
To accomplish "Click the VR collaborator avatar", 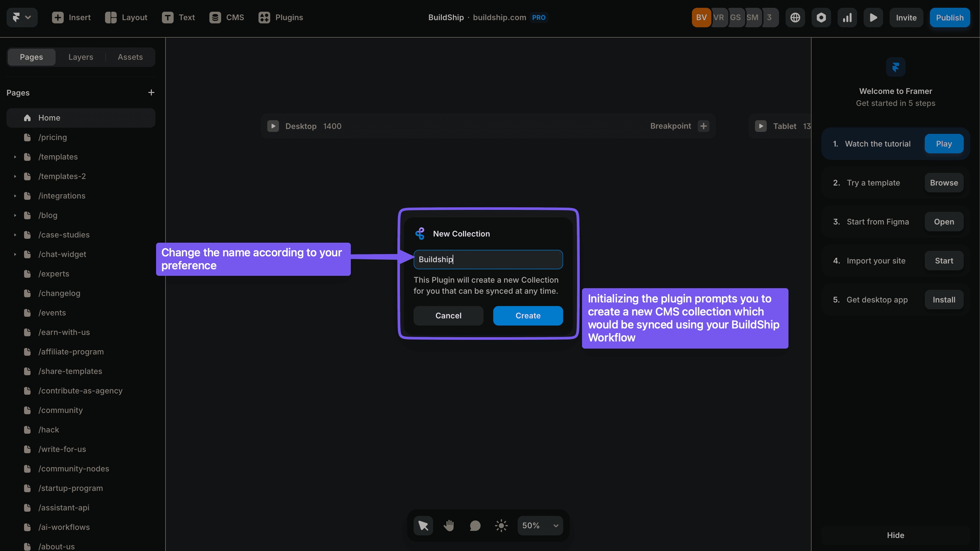I will [x=719, y=18].
